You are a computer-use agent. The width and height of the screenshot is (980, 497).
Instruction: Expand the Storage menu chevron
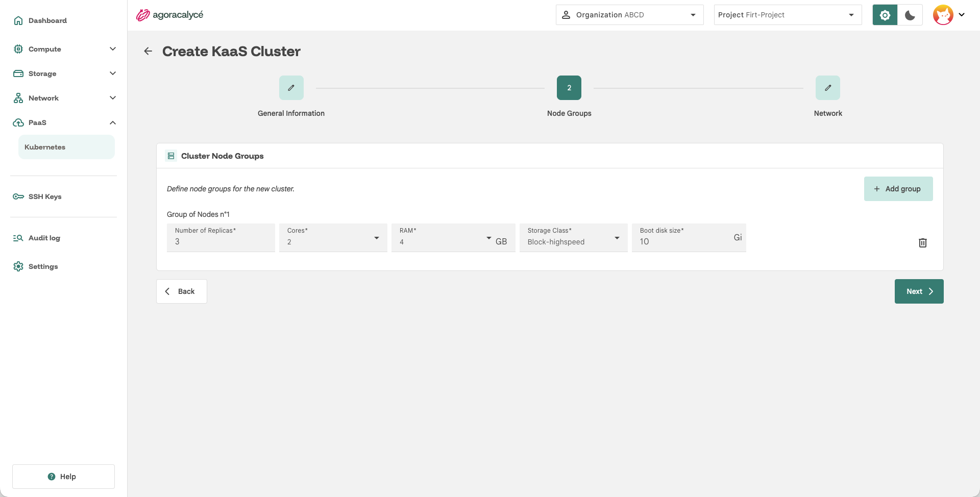(x=113, y=73)
